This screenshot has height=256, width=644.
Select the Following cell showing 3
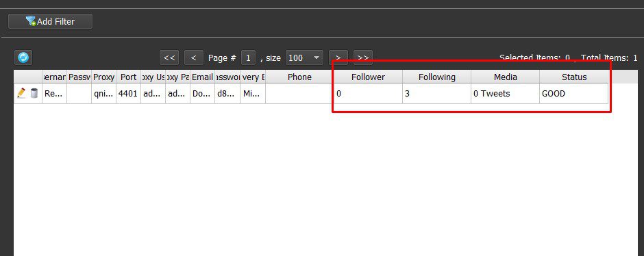click(436, 94)
